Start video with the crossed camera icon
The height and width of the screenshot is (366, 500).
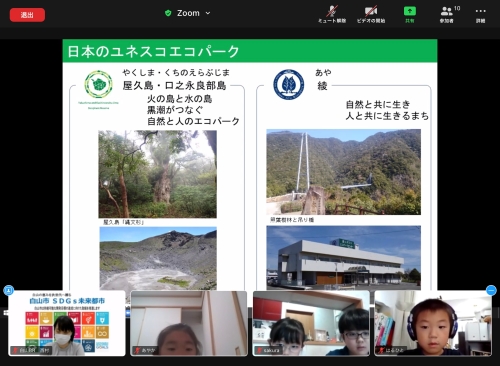point(371,14)
